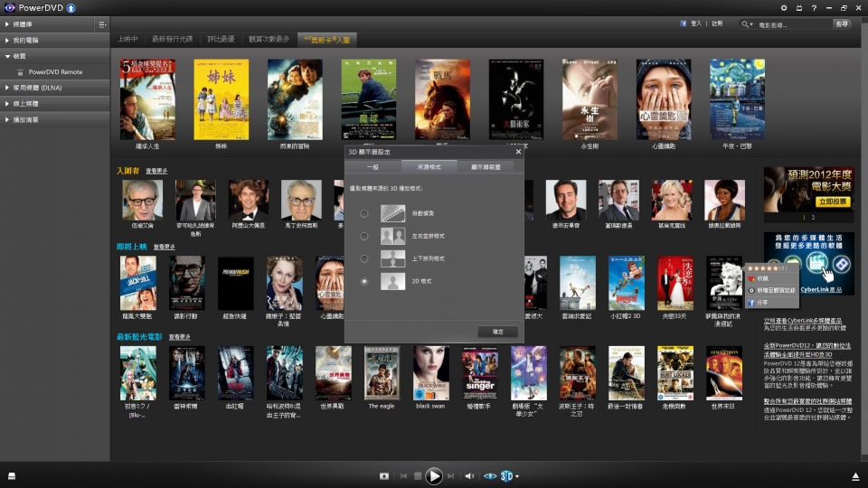Click the TrueTheater eye icon
868x488 pixels.
point(490,476)
